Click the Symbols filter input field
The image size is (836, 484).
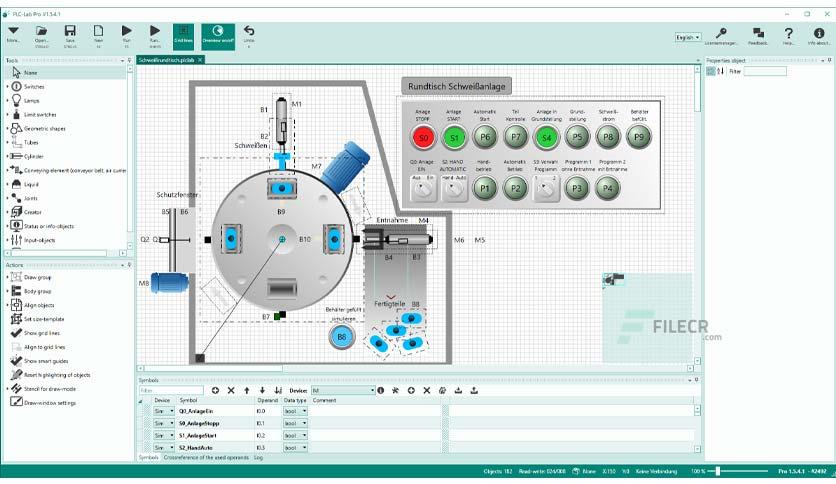click(x=171, y=390)
